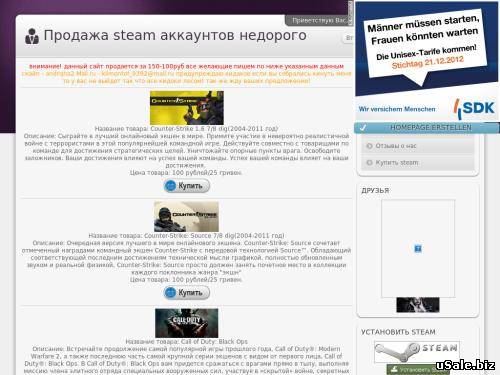Viewport: 500px width, 375px height.
Task: Click the checkmark icon on the HOMEPAGE ERSTELLEN bar
Action: coord(363,128)
